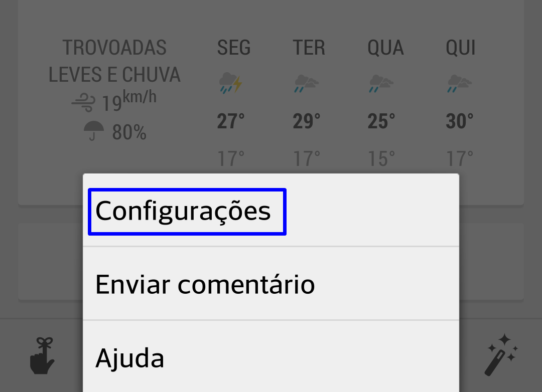Select the TER forecast day label

309,48
